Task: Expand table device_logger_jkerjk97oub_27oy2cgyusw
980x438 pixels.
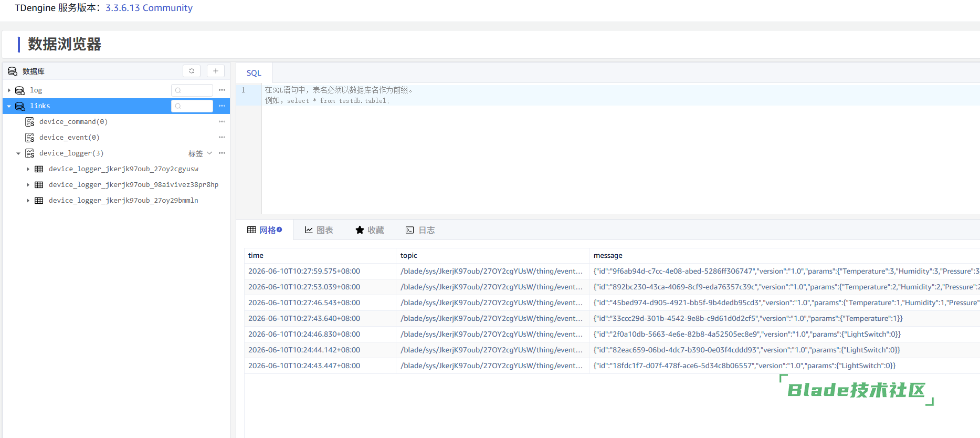Action: click(28, 169)
